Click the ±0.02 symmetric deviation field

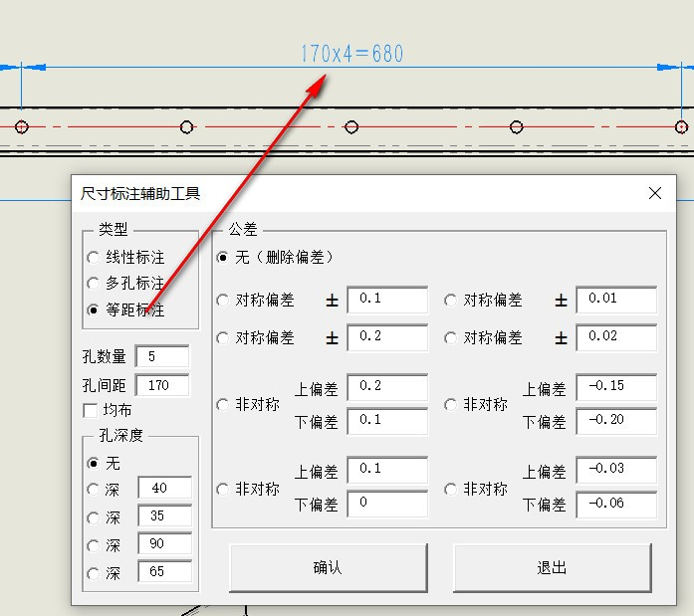coord(616,337)
